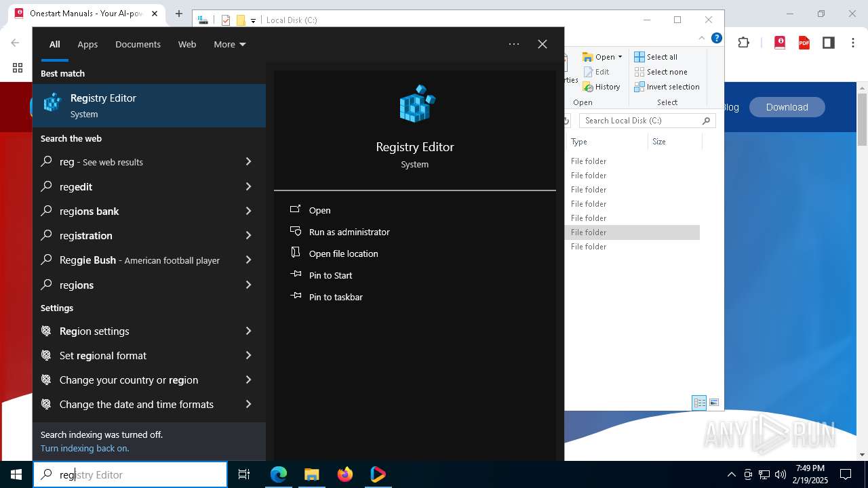
Task: Click the search icon in Search Local Disk box
Action: 706,121
